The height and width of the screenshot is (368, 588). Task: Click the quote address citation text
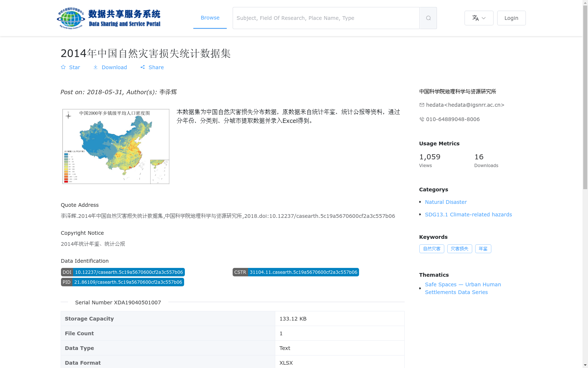[x=228, y=216]
